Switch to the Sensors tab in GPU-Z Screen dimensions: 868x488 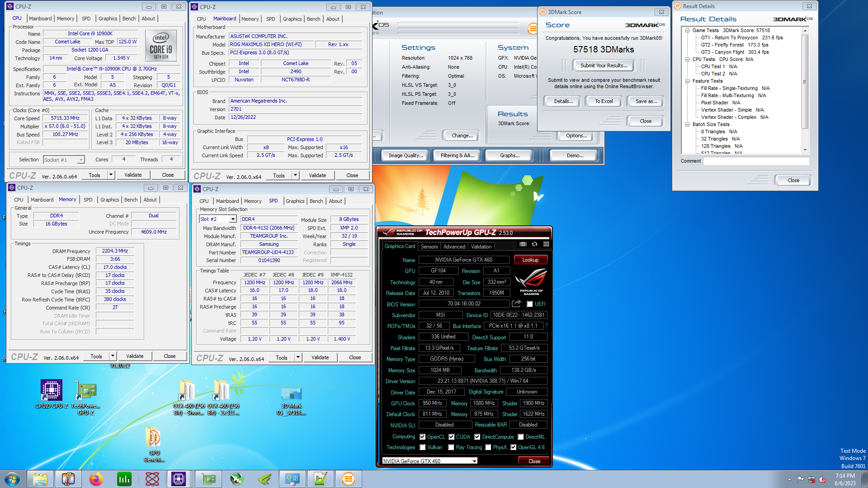pos(429,247)
